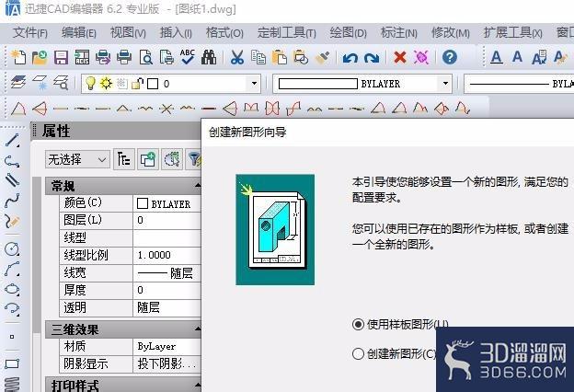Click the Save floppy disk icon
This screenshot has height=392, width=574.
[x=61, y=58]
